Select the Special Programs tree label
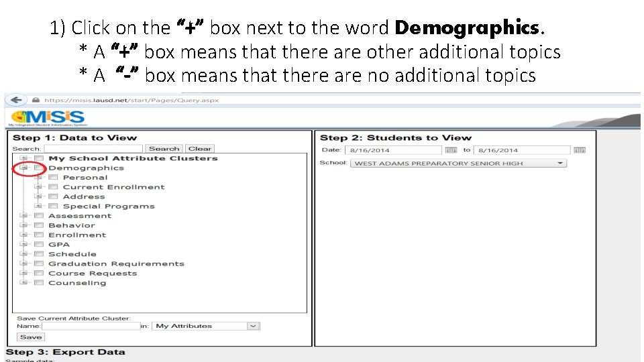 pos(109,206)
